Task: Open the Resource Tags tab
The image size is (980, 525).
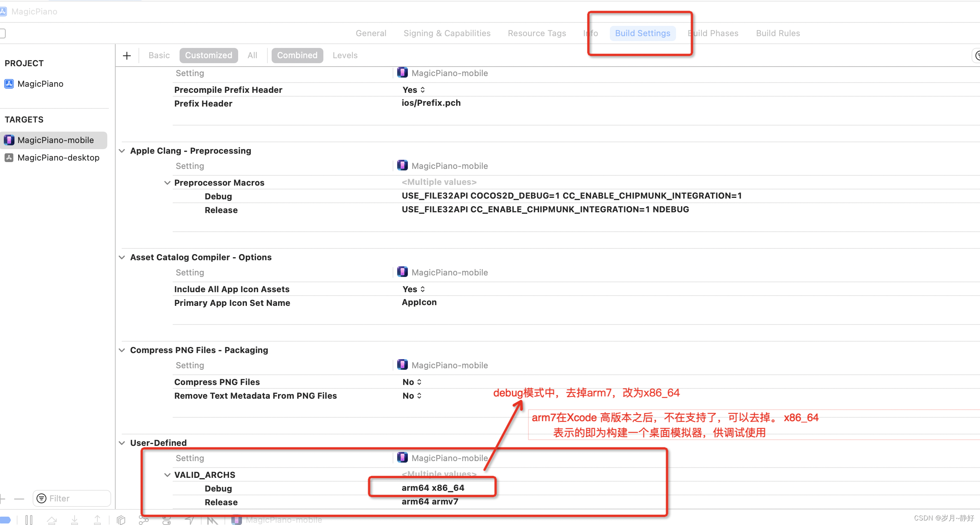Action: coord(537,33)
